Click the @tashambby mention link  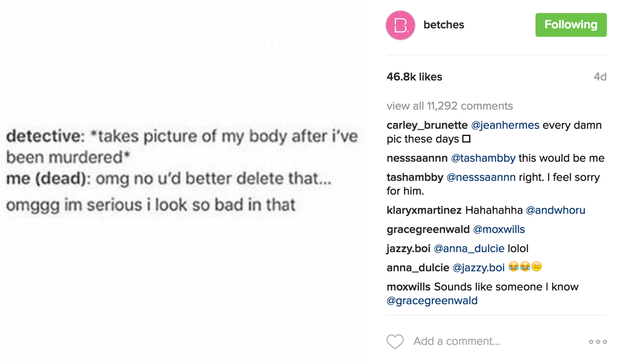coord(483,158)
